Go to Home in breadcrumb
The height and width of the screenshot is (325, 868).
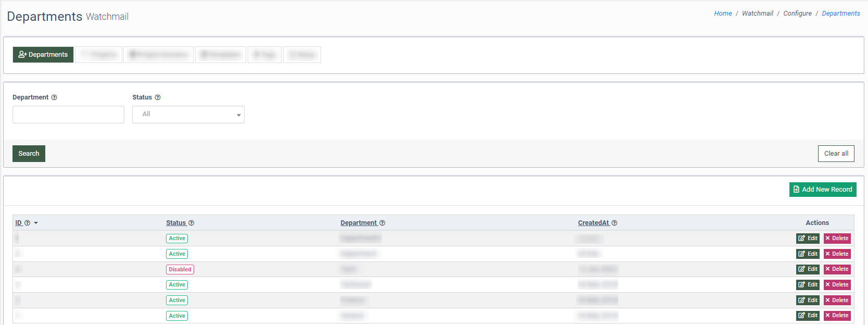tap(723, 14)
